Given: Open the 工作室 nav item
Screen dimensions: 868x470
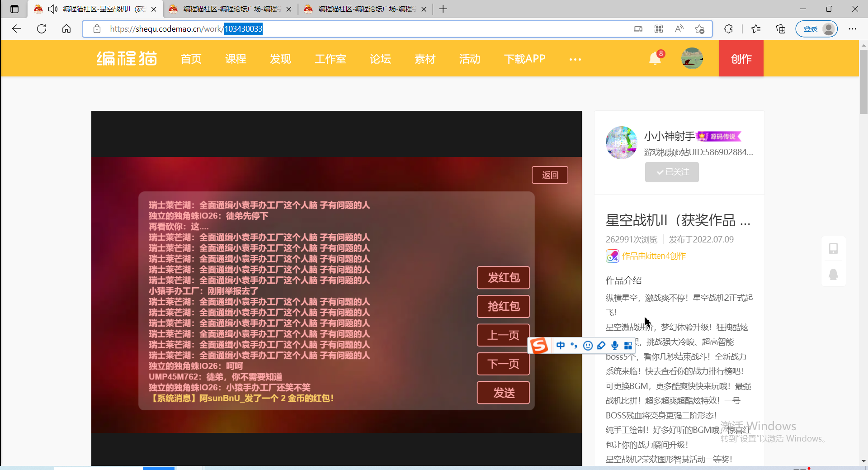Looking at the screenshot, I should pos(330,59).
